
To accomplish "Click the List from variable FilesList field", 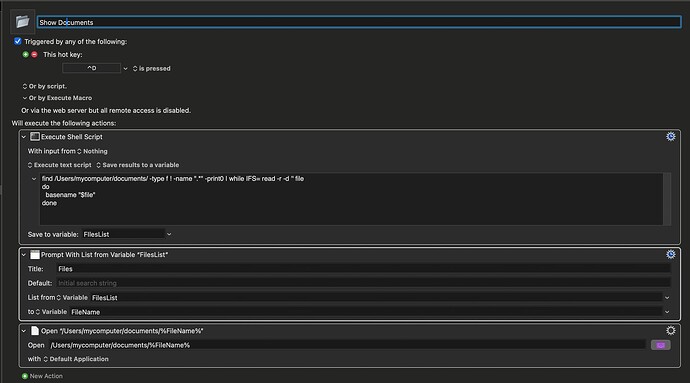I will coord(376,298).
